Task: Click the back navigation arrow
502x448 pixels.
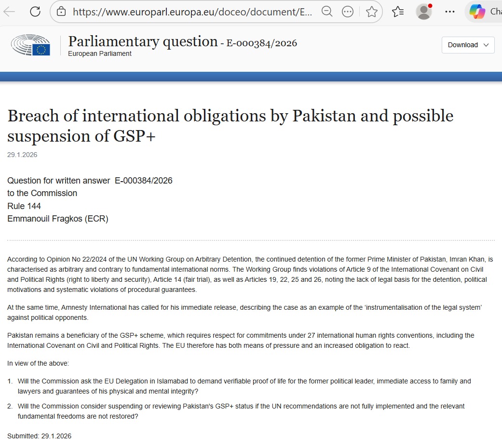Action: pyautogui.click(x=10, y=12)
